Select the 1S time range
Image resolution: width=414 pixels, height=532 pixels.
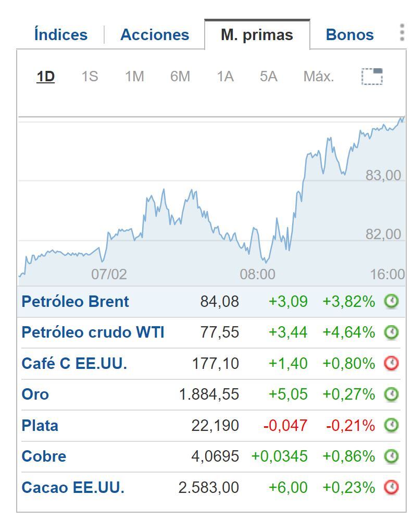[89, 76]
